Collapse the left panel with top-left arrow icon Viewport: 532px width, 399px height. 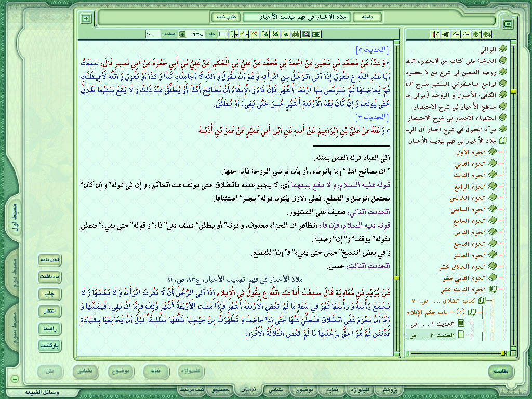[x=86, y=18]
